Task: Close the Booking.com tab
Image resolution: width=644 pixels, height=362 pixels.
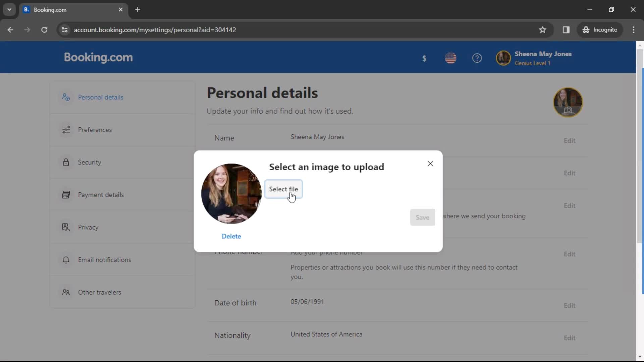Action: click(121, 10)
